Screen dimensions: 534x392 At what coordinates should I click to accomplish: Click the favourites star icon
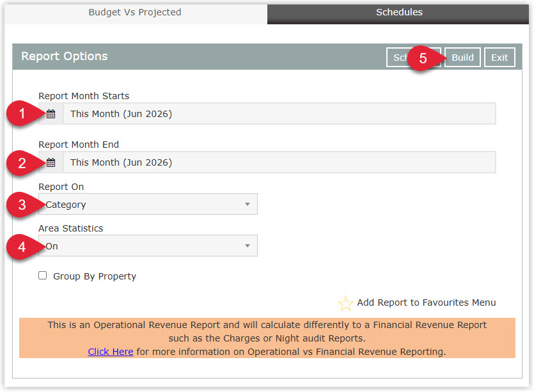345,303
